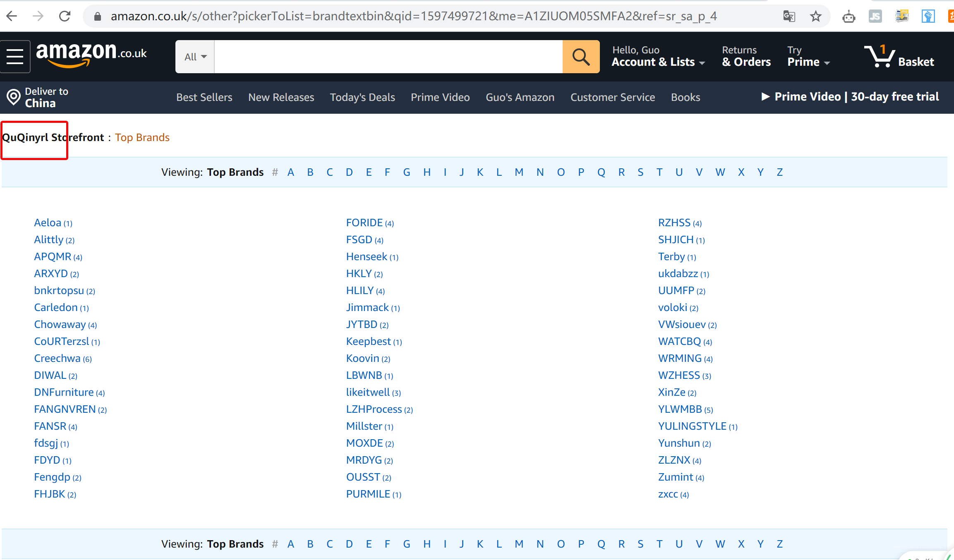Click the browser reload icon

[x=65, y=17]
